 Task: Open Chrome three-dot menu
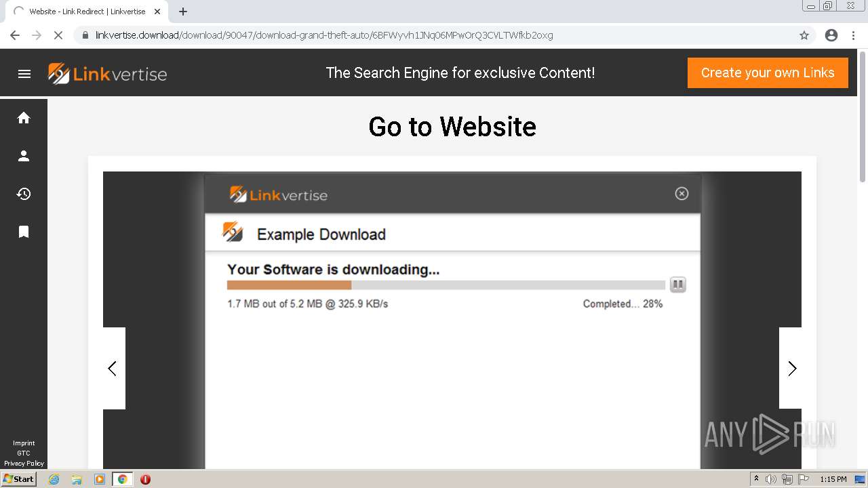point(853,35)
